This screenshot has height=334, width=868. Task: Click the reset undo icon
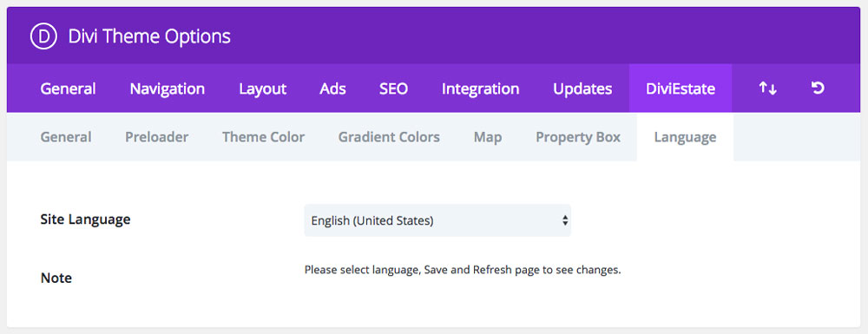pos(818,88)
